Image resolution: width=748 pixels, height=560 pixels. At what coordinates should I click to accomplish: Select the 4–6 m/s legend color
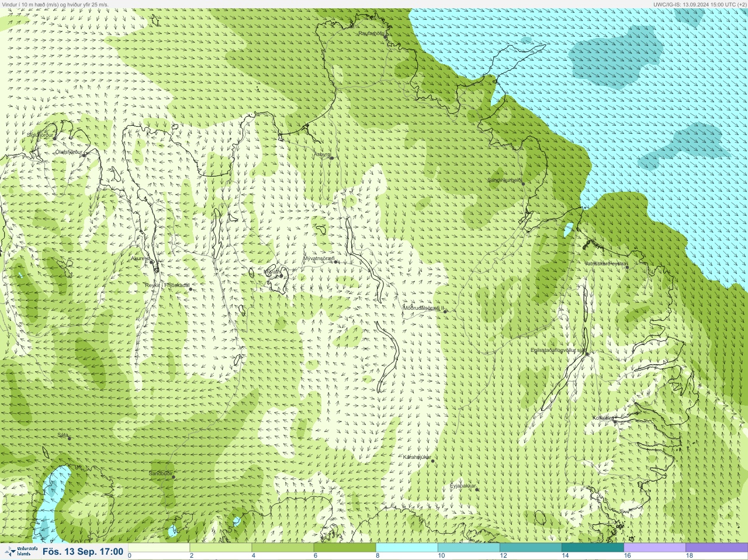(283, 548)
